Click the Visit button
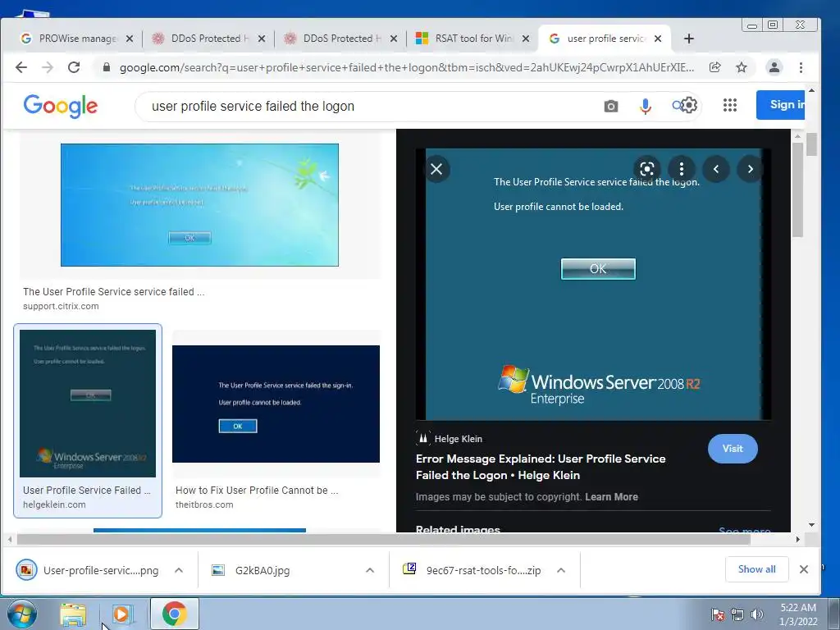The image size is (840, 630). [733, 449]
